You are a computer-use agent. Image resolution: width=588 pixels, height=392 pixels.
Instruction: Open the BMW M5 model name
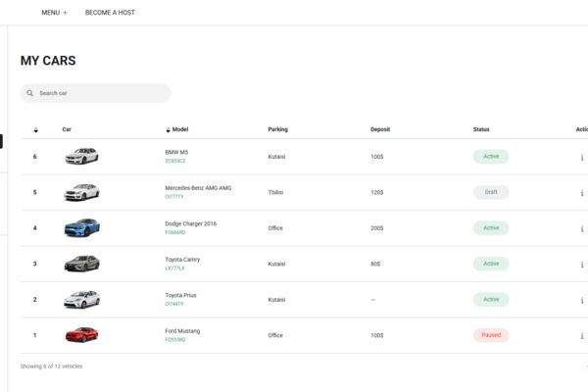click(x=176, y=152)
